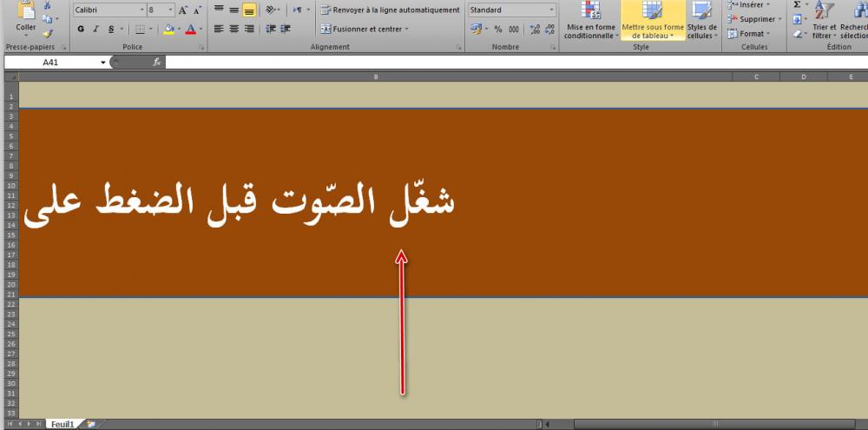Apply the yellow fill color bucket
868x430 pixels.
(169, 29)
